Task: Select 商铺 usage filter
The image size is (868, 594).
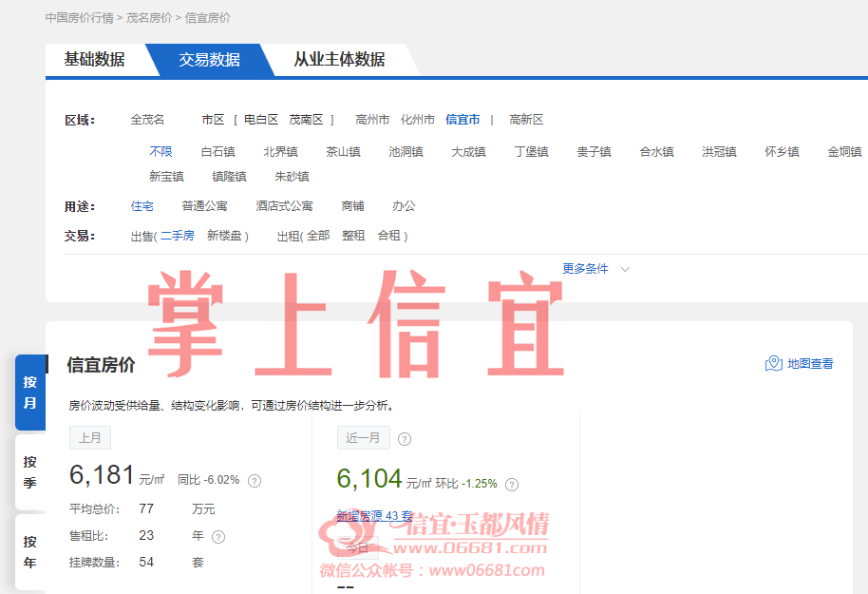Action: pyautogui.click(x=352, y=206)
